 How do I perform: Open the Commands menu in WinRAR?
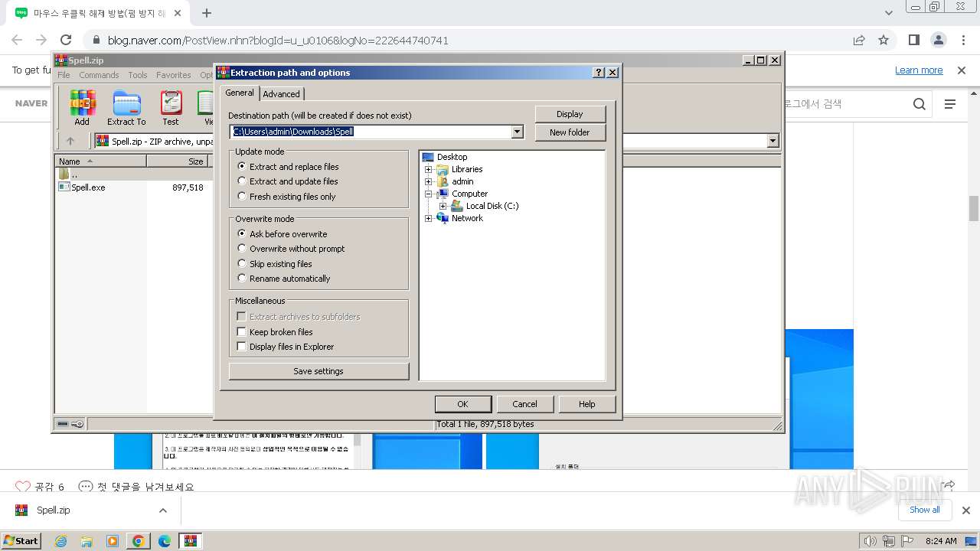(x=99, y=75)
